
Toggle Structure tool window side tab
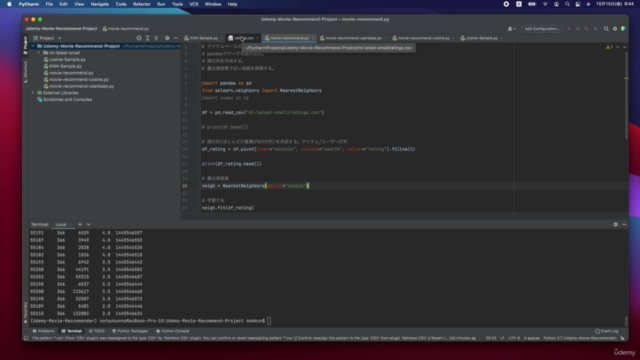[x=25, y=72]
